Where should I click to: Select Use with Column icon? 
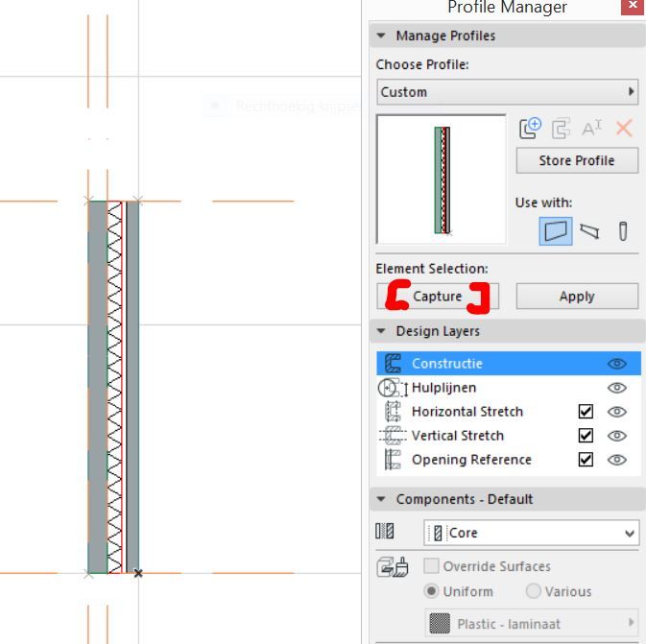623,231
